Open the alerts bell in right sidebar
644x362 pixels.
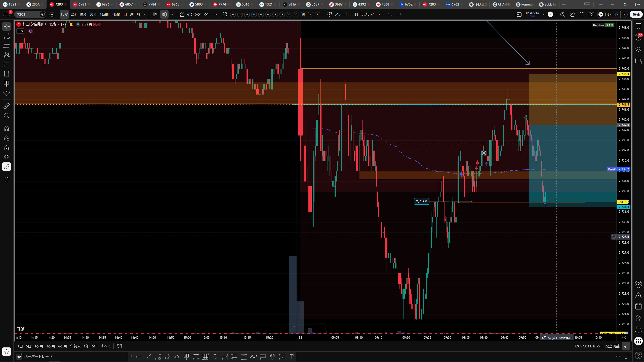pyautogui.click(x=638, y=329)
